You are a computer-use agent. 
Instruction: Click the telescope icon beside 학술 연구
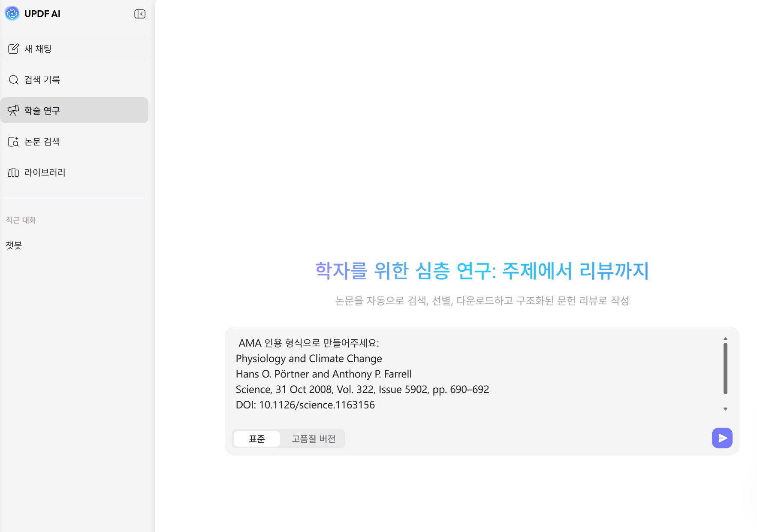point(14,111)
